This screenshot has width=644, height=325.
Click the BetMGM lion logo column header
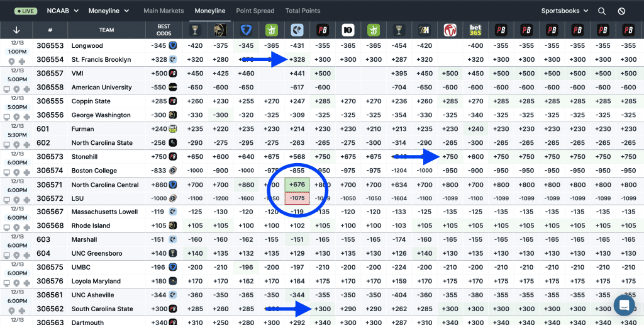point(221,30)
